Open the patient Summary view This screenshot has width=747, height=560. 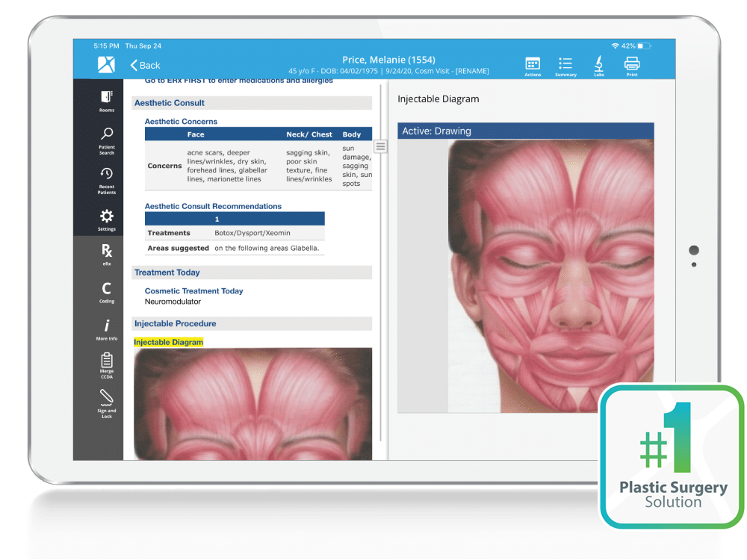565,63
